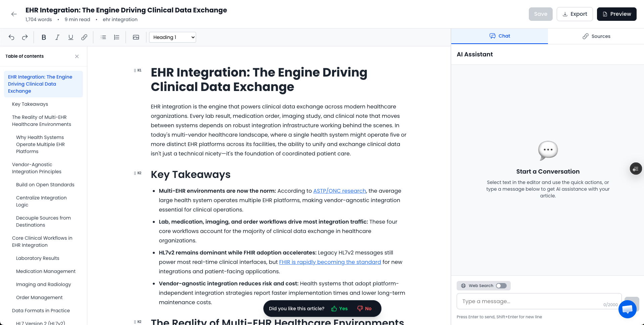Jump to Laboratory Results in contents
644x325 pixels.
tap(38, 258)
